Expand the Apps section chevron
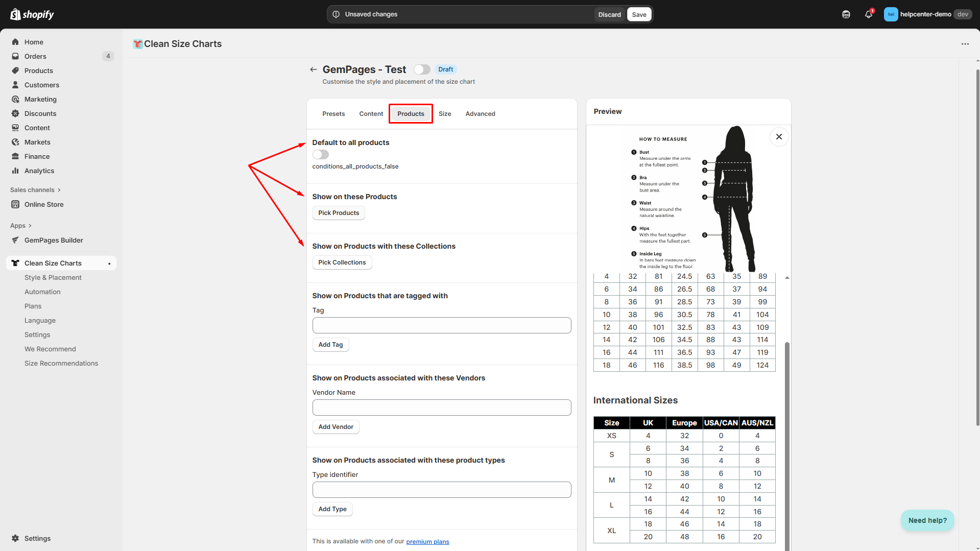Image resolution: width=980 pixels, height=551 pixels. click(x=30, y=226)
